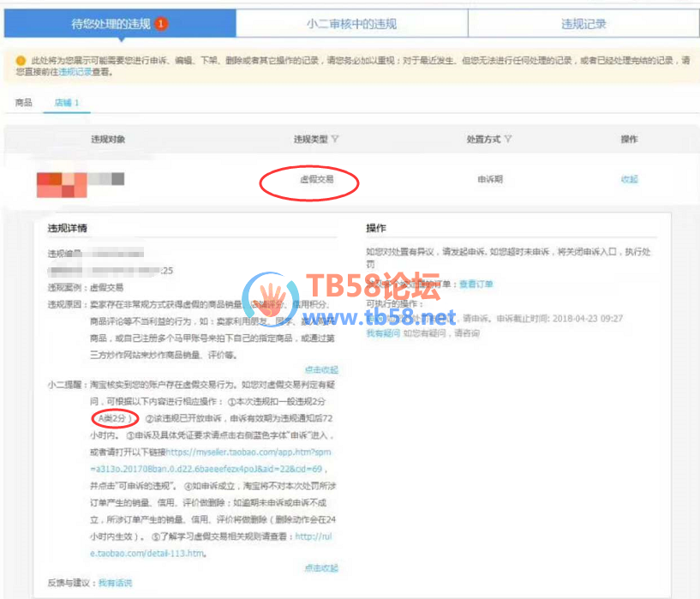
Task: Click the filter icon beside 处置方式
Action: [x=507, y=140]
